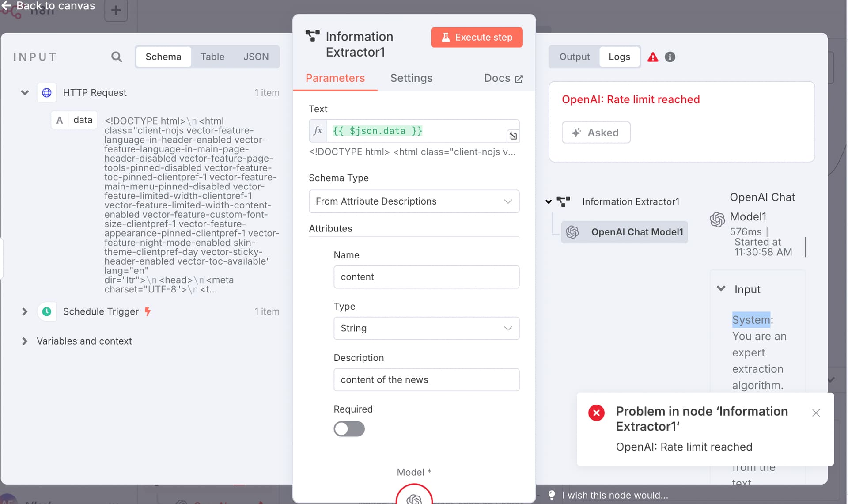This screenshot has width=848, height=504.
Task: Switch to Table view
Action: (x=212, y=57)
